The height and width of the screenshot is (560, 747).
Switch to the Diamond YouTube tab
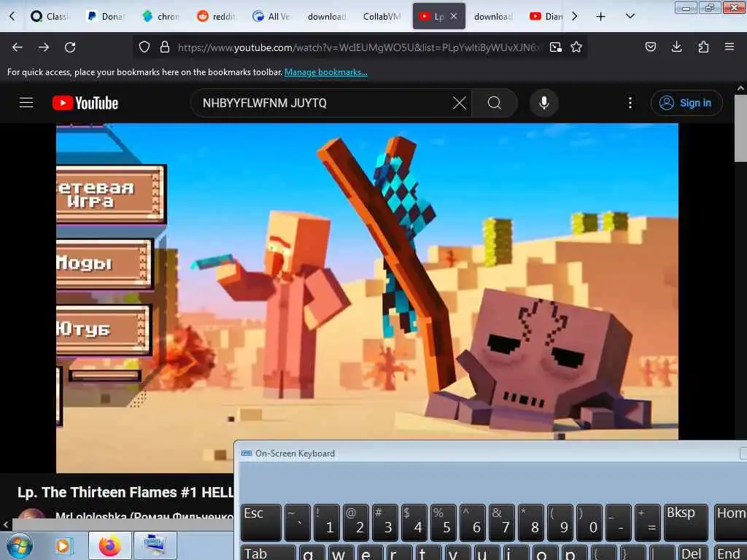click(546, 16)
